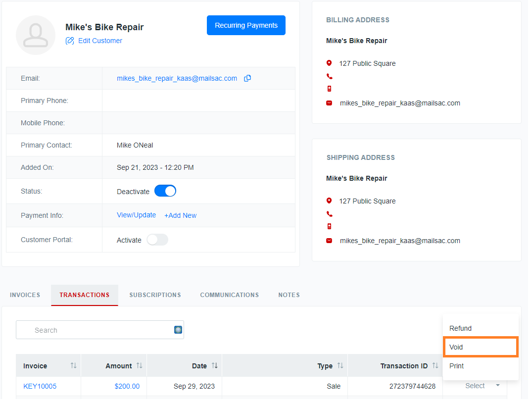Click +Add New payment info link
Viewport: 532px width, 404px height.
[x=181, y=216]
